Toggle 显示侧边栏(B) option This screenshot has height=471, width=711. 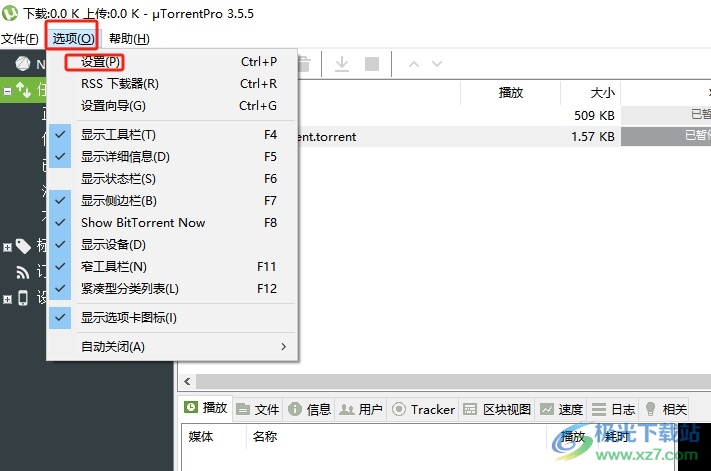click(x=173, y=201)
